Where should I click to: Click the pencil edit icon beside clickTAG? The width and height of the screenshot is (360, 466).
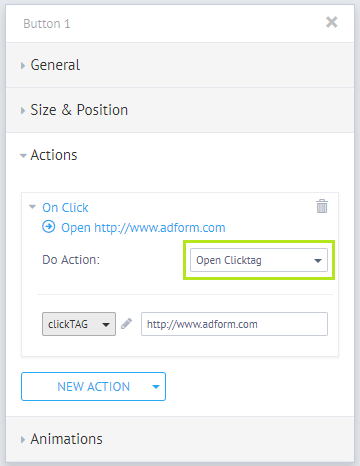pos(126,324)
